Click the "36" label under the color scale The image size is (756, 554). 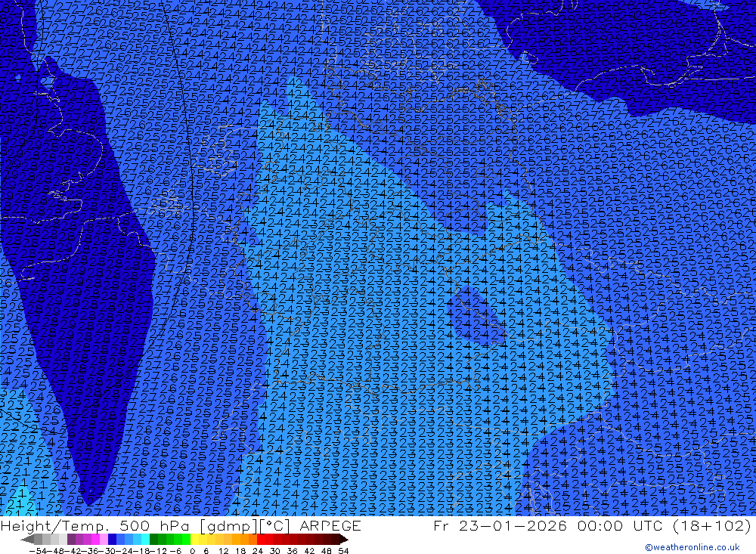[292, 551]
